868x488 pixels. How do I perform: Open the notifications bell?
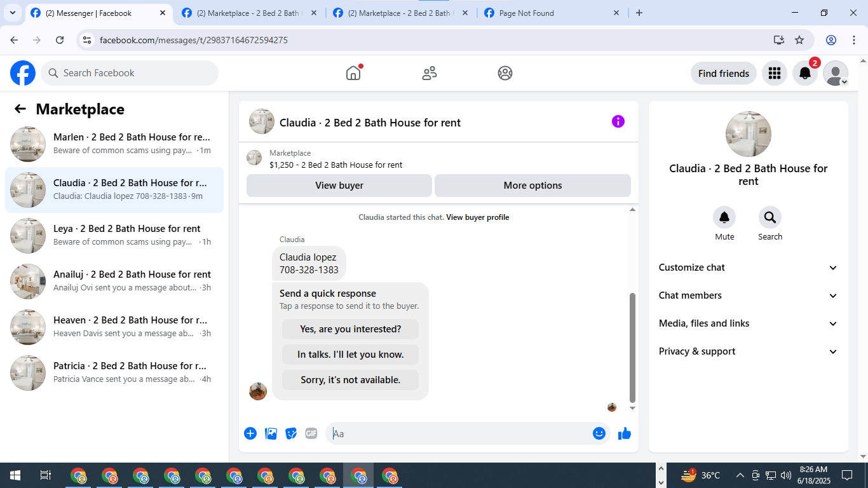point(805,73)
